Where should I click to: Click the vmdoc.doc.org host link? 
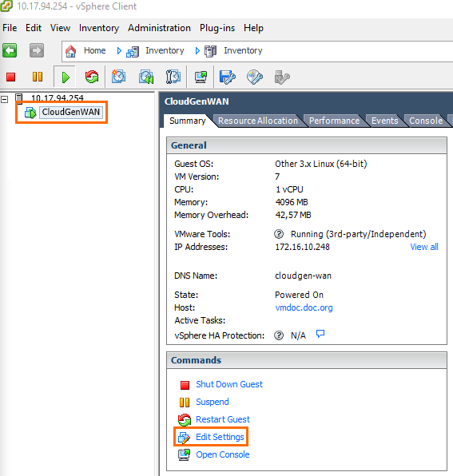tap(304, 307)
